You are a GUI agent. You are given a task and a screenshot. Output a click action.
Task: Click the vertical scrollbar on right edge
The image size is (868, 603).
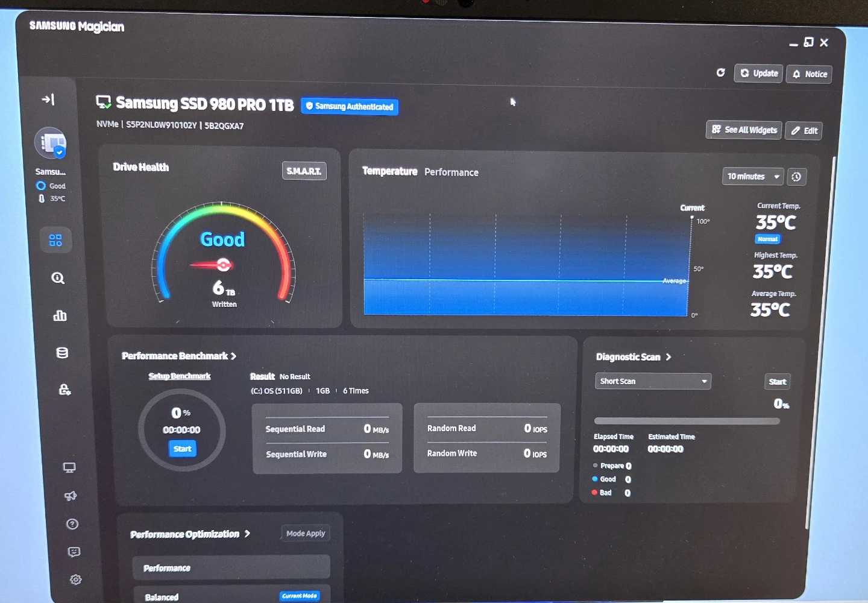click(x=820, y=344)
